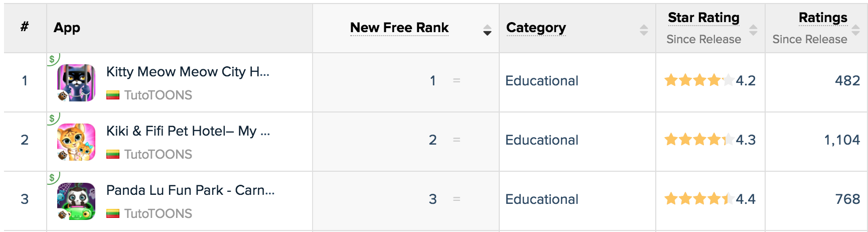Open the Kitty Meow Meow City app icon

[76, 83]
